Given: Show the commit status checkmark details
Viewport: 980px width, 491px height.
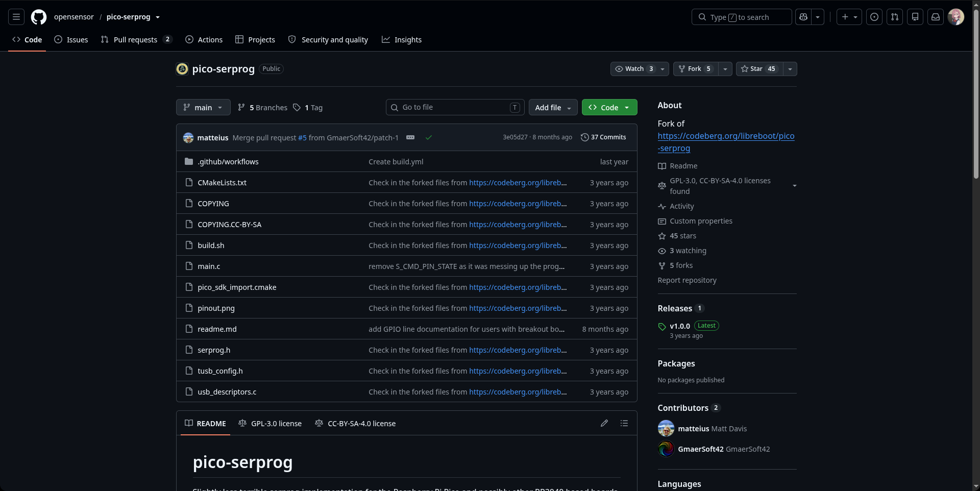Looking at the screenshot, I should [429, 137].
